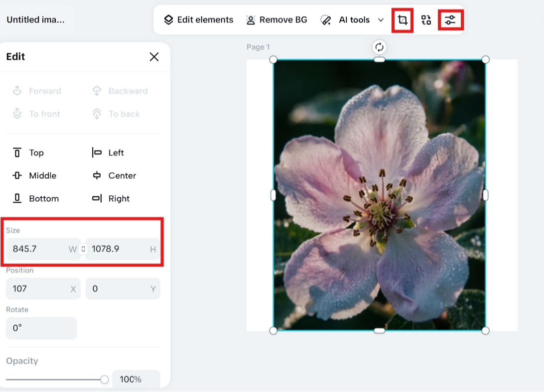Click the Backward layer button
Screen dimensions: 544x392
click(120, 91)
